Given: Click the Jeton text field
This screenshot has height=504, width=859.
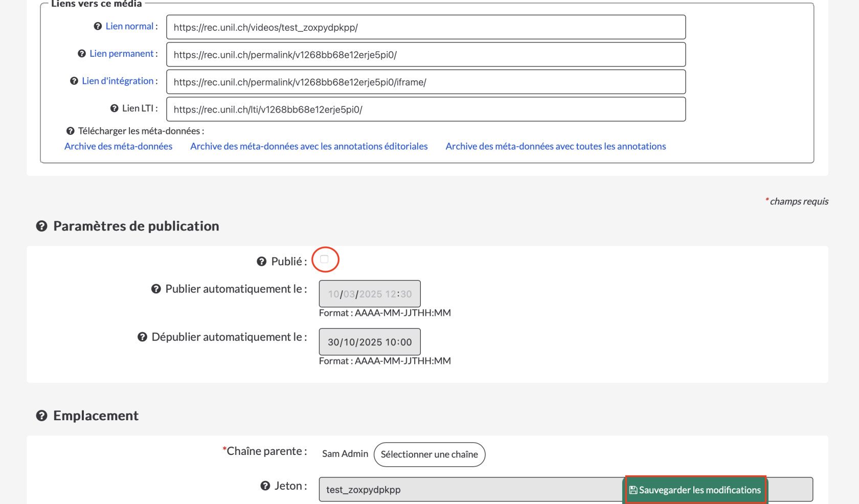Looking at the screenshot, I should 460,490.
